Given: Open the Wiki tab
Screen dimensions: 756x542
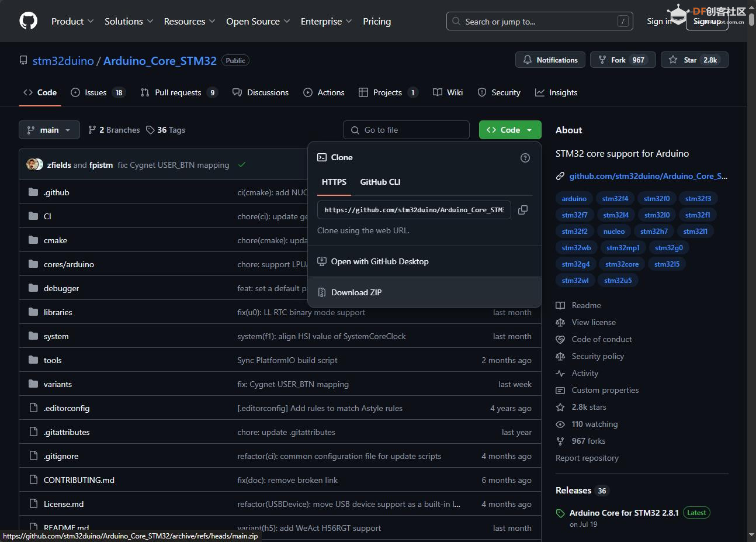Looking at the screenshot, I should tap(448, 92).
